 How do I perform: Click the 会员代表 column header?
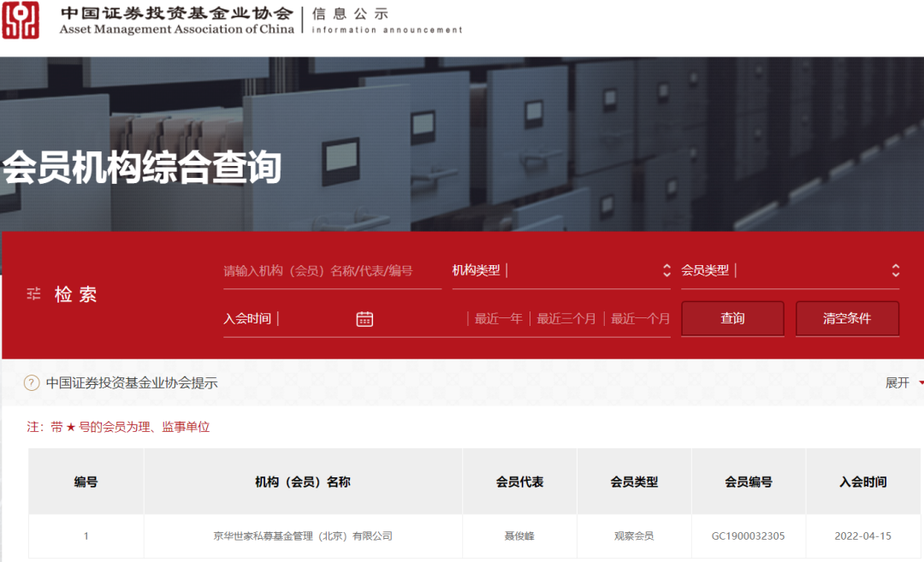click(520, 482)
